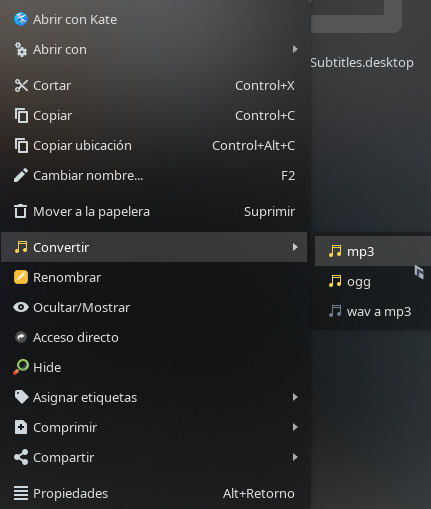Click the share icon beside Compartir

(21, 457)
